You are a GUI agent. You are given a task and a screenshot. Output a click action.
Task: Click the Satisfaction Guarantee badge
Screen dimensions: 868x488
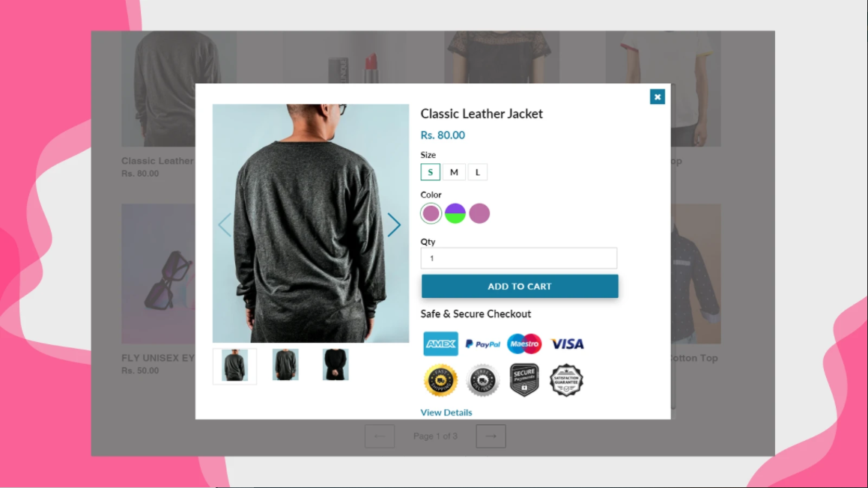tap(566, 380)
